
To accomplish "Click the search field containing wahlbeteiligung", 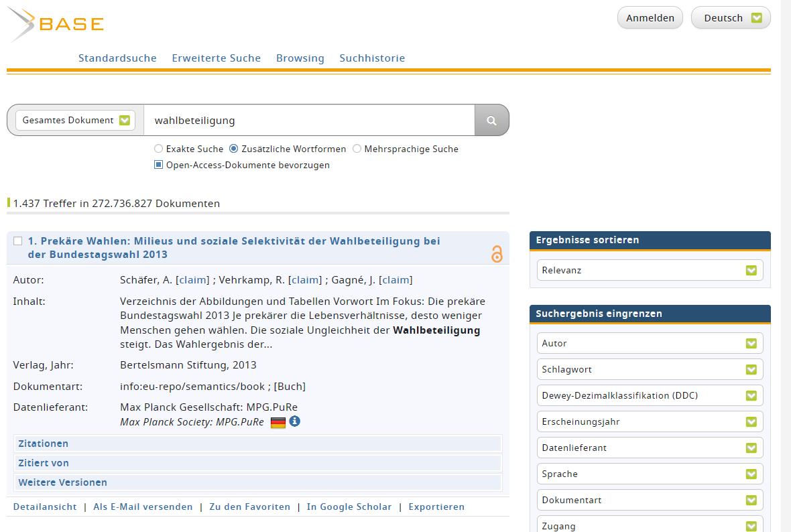I will click(x=309, y=121).
